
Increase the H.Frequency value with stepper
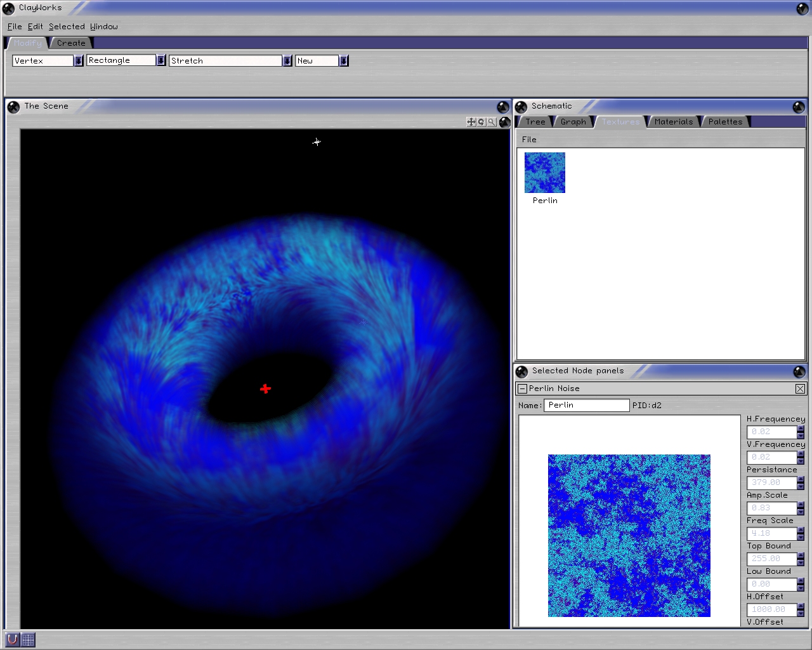[x=801, y=428]
